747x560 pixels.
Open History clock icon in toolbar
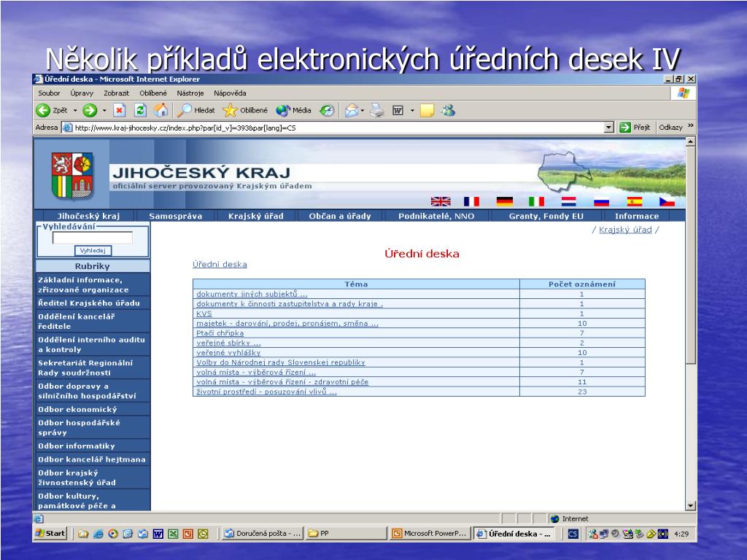tap(327, 111)
